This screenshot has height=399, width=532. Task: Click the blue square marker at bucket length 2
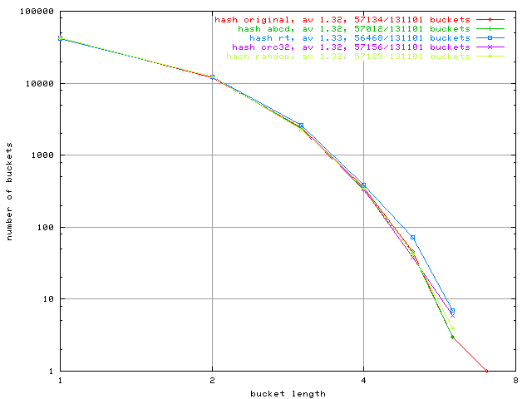[213, 76]
